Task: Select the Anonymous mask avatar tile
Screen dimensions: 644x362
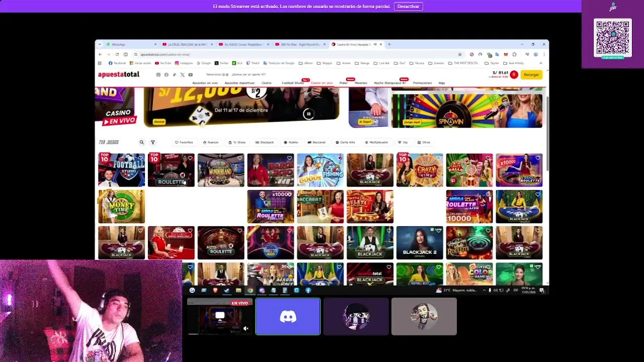Action: [424, 316]
